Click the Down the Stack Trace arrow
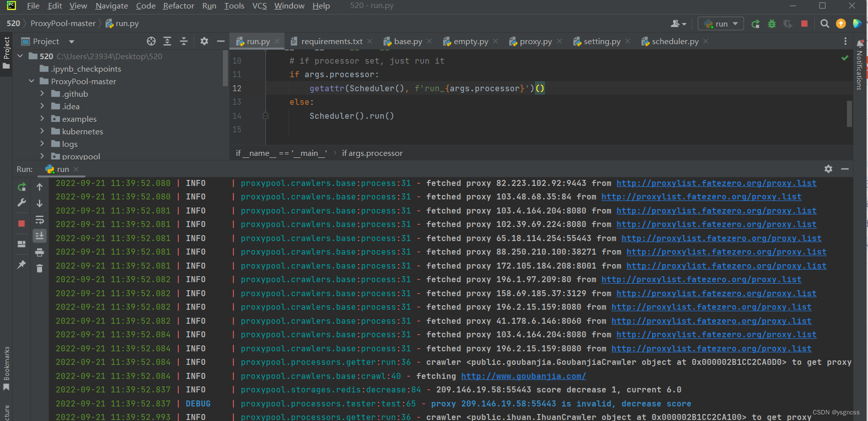This screenshot has height=421, width=868. click(x=40, y=203)
